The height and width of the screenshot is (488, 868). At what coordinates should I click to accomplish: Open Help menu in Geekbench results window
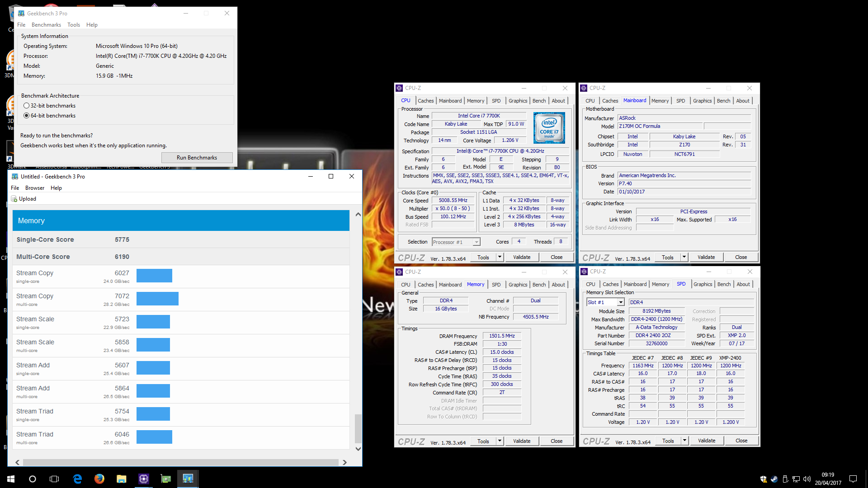tap(56, 188)
